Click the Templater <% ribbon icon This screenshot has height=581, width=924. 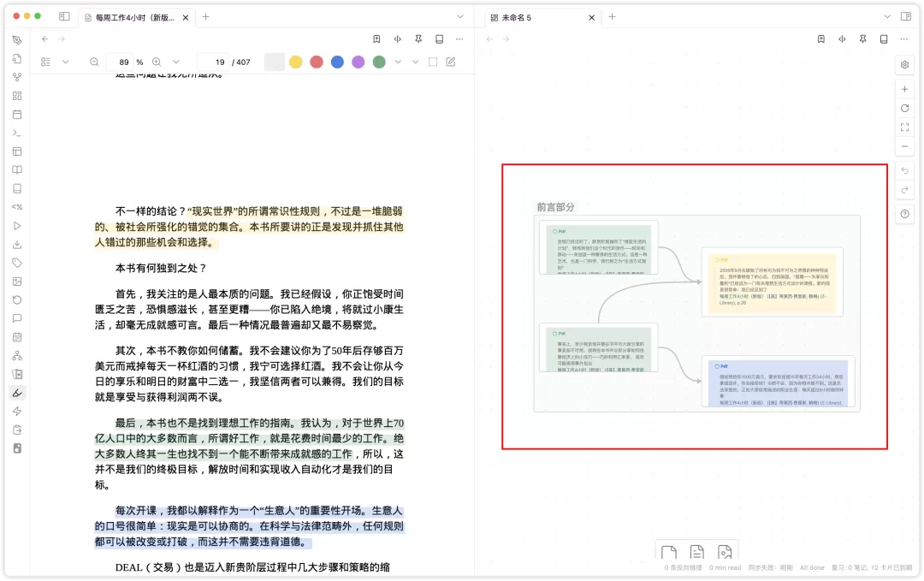17,207
